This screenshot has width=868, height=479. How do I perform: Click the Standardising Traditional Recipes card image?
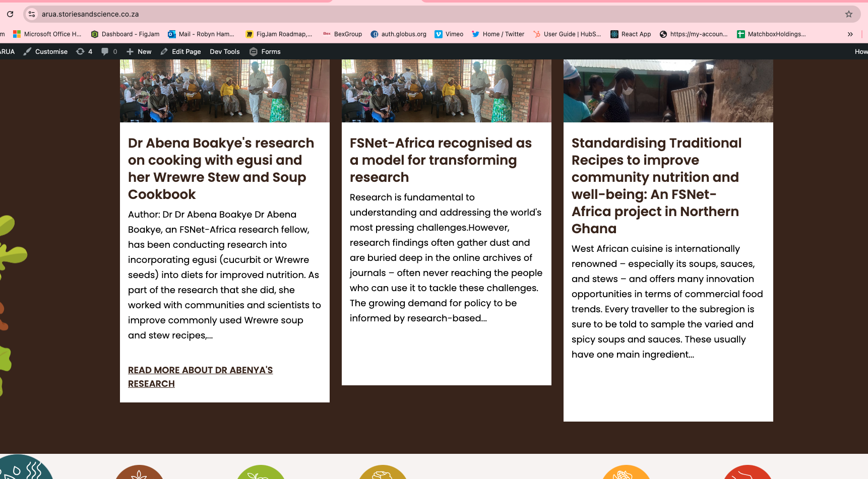tap(668, 91)
